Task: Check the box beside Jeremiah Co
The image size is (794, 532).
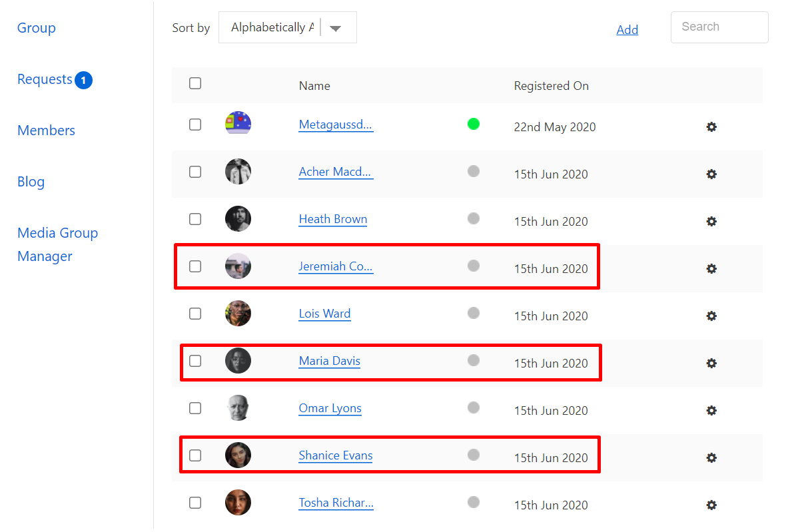Action: click(x=195, y=266)
